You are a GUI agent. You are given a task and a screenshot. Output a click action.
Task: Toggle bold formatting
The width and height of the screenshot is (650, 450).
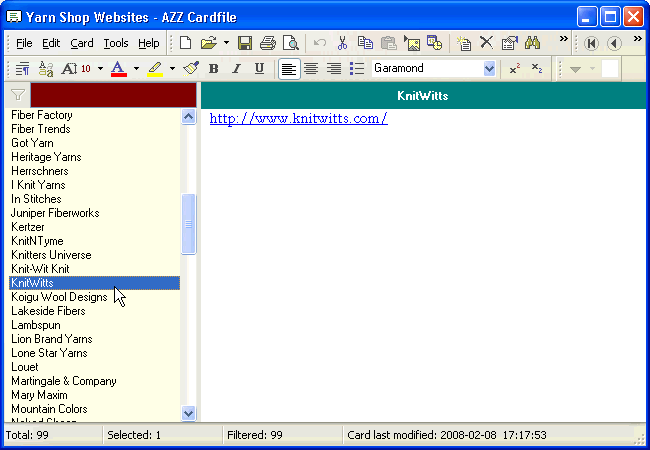213,68
